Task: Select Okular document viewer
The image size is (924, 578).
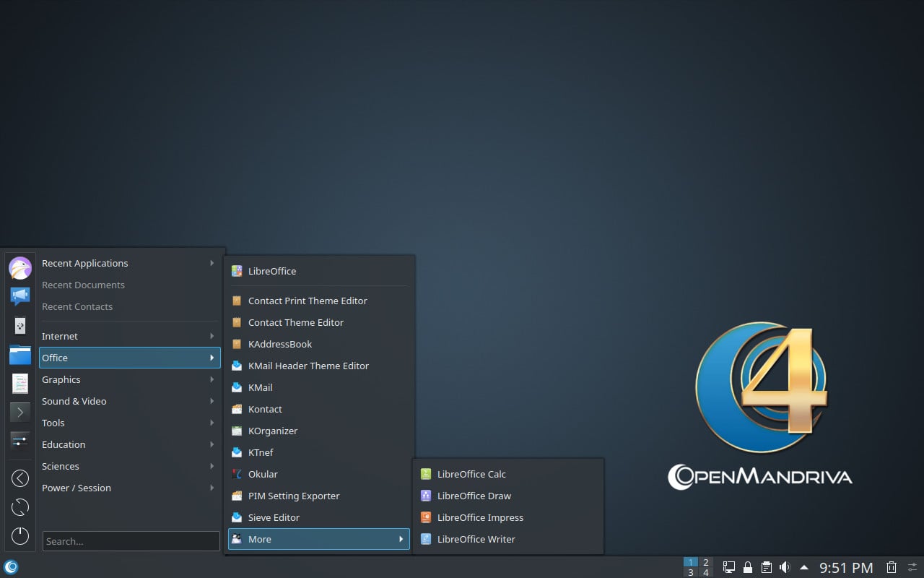Action: pyautogui.click(x=262, y=474)
